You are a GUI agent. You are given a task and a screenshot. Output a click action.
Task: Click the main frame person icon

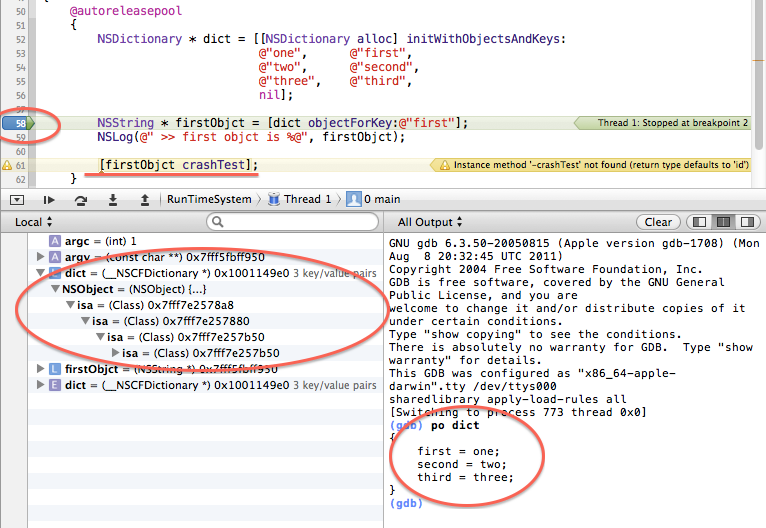(x=354, y=199)
